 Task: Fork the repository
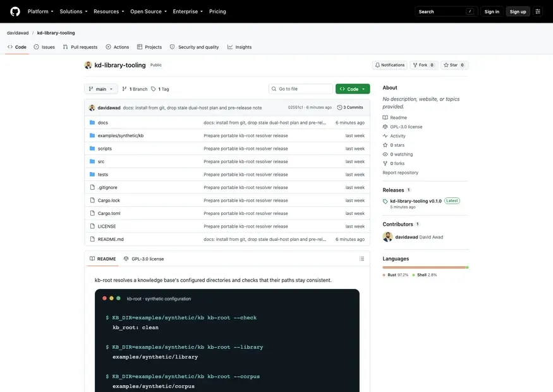pos(423,65)
